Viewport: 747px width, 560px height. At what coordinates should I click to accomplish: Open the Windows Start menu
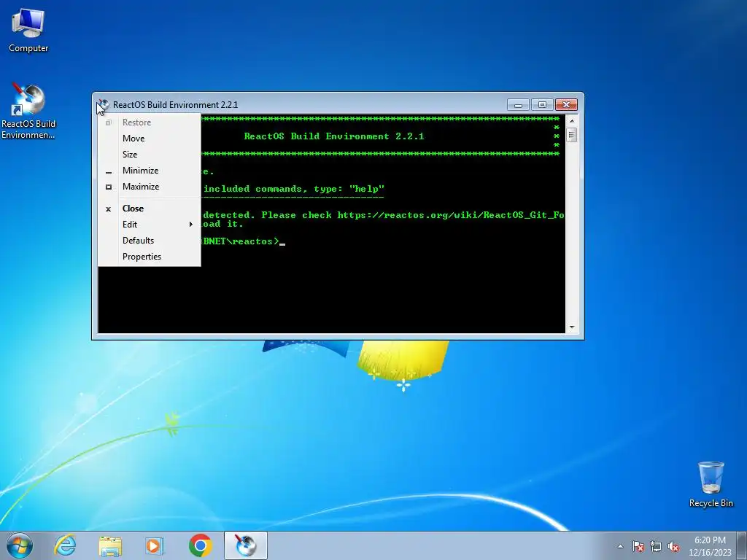point(20,545)
